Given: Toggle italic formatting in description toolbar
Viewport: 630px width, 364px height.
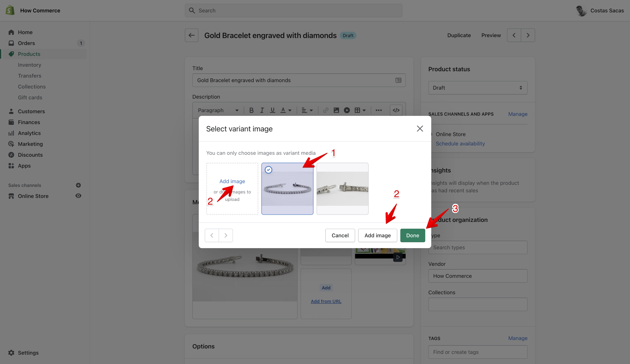Looking at the screenshot, I should click(262, 110).
